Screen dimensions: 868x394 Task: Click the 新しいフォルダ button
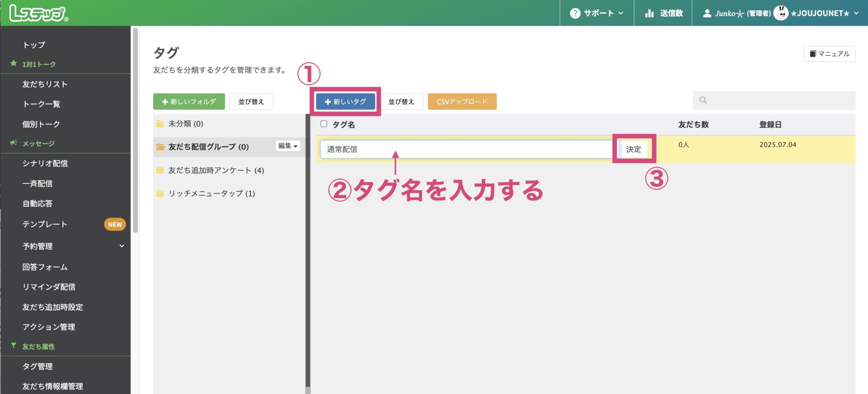[189, 101]
